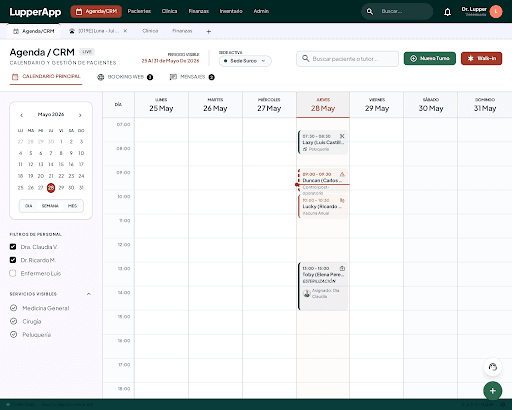Click the Buscar paciente o tutor field
512x410 pixels.
pos(347,59)
